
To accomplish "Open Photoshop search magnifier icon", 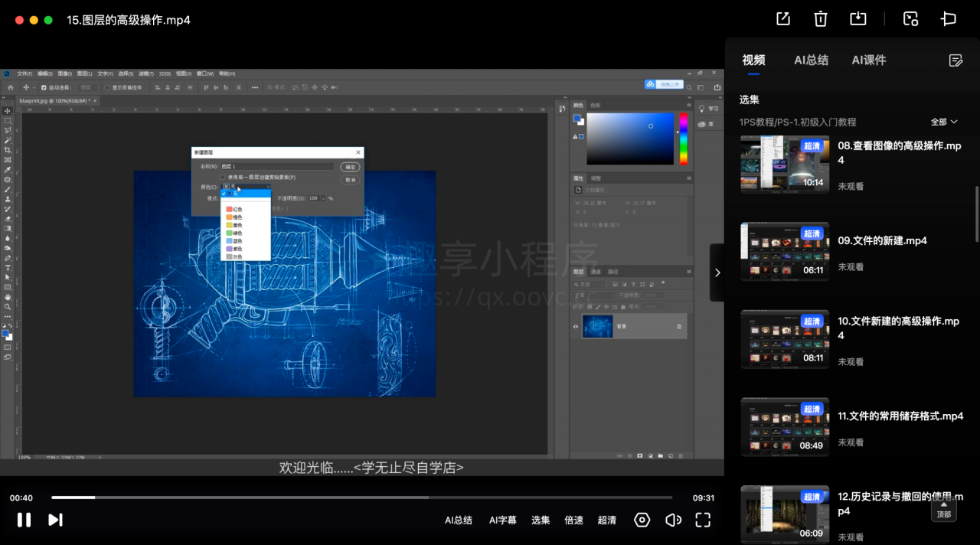I will click(x=689, y=87).
